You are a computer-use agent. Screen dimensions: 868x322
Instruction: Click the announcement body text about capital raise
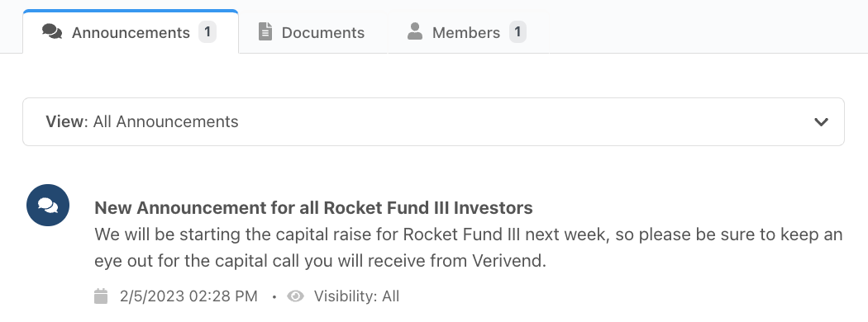(469, 248)
